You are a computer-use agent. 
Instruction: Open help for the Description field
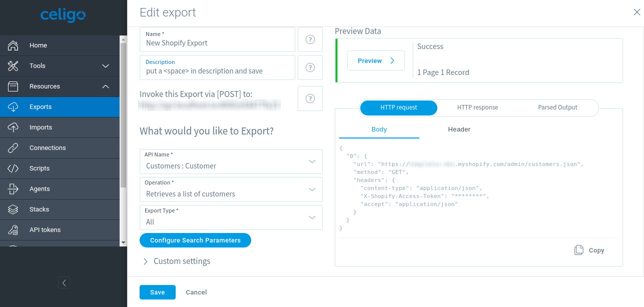pyautogui.click(x=310, y=67)
